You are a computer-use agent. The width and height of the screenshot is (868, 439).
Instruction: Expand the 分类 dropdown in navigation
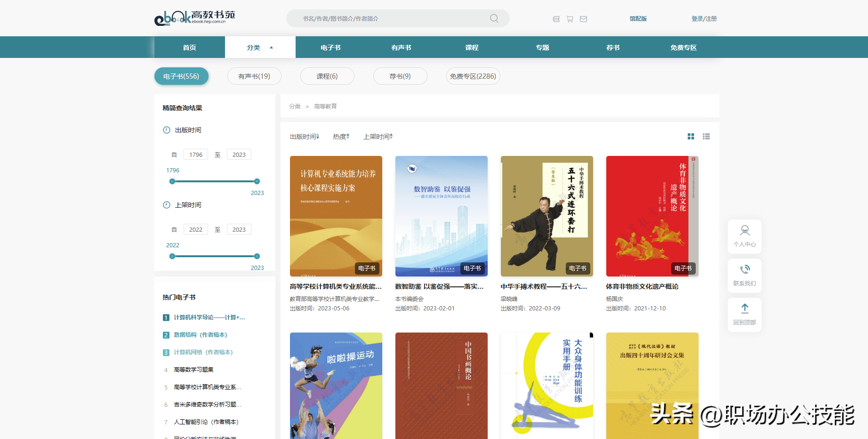click(260, 48)
